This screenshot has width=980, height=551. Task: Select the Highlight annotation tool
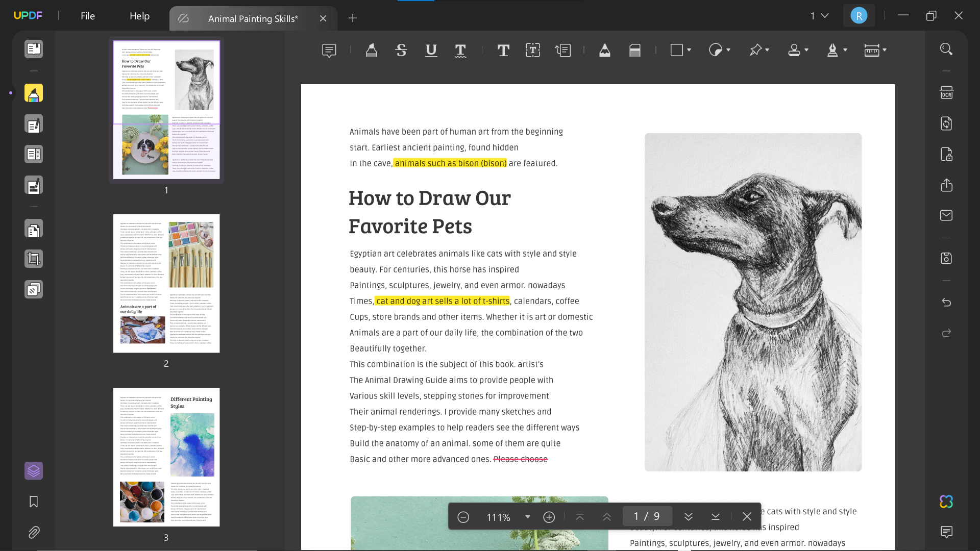click(x=371, y=50)
